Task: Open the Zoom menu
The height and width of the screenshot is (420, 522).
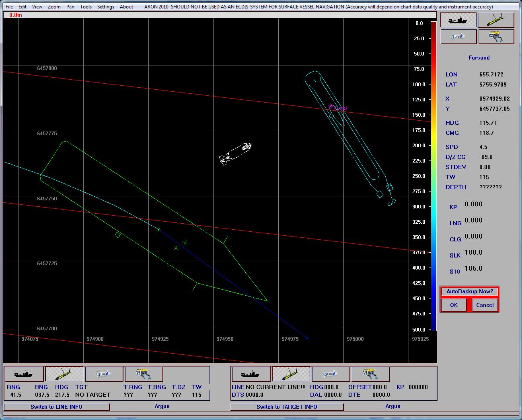Action: [54, 7]
